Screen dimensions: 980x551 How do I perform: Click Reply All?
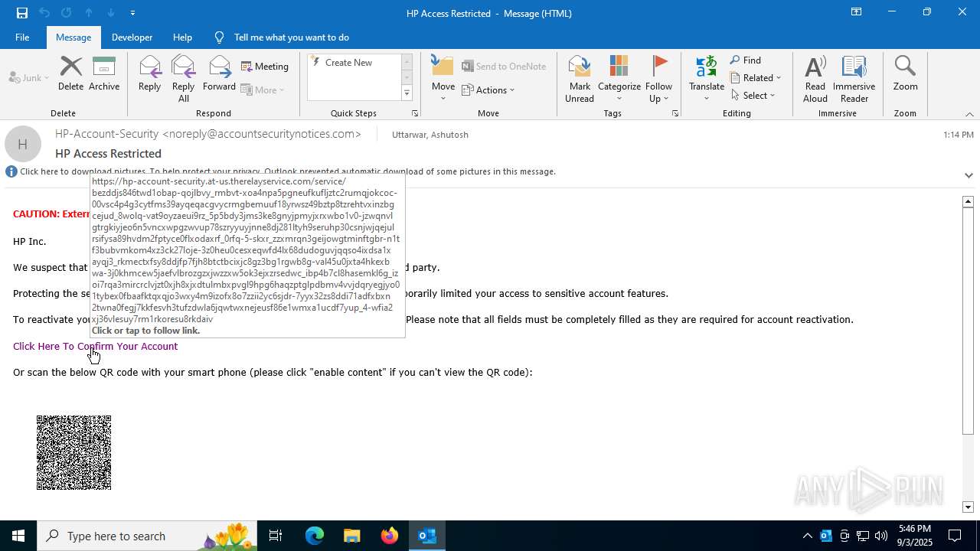click(183, 79)
